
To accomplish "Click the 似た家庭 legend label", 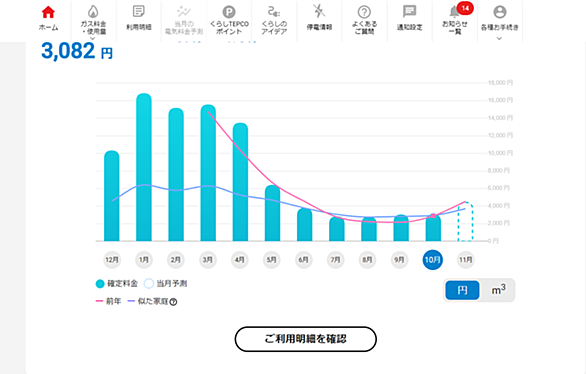I will tap(153, 301).
